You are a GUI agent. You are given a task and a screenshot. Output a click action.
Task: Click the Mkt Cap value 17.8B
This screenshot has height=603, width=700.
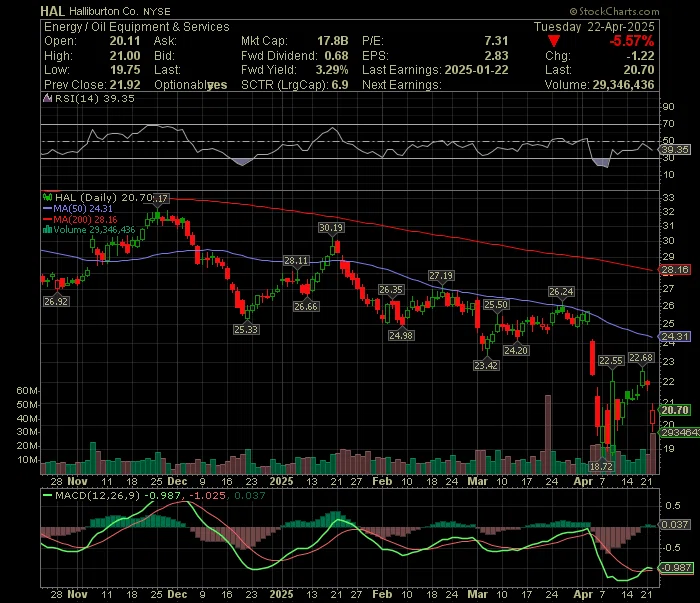(333, 41)
